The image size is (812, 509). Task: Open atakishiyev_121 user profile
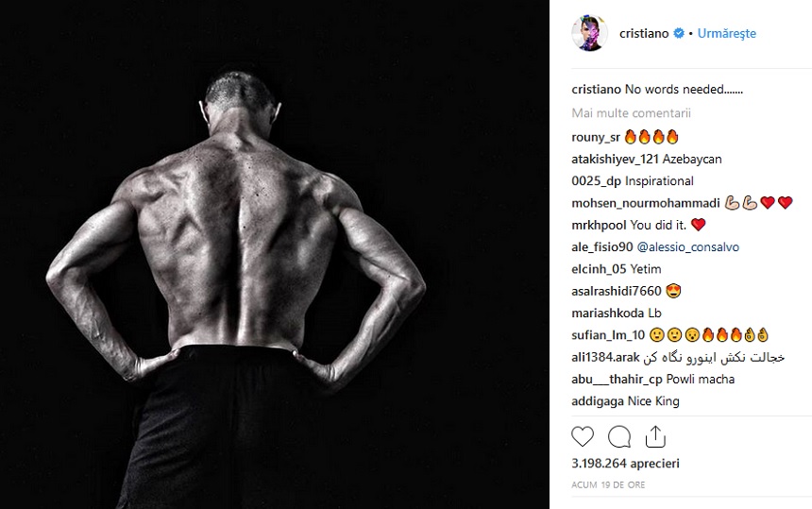tap(616, 159)
